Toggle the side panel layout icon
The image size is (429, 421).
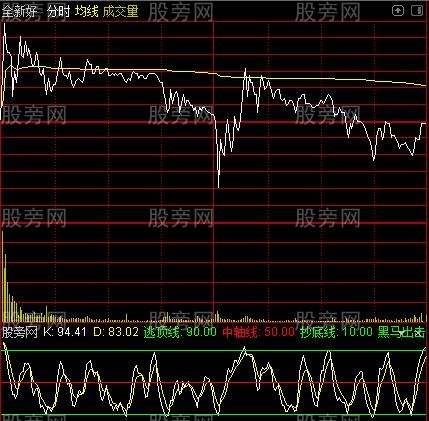(x=417, y=11)
